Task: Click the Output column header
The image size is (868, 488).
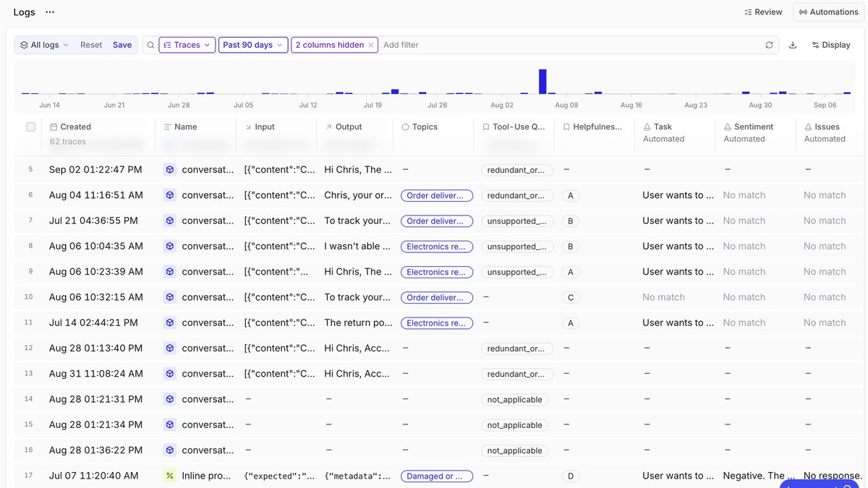Action: (x=344, y=127)
